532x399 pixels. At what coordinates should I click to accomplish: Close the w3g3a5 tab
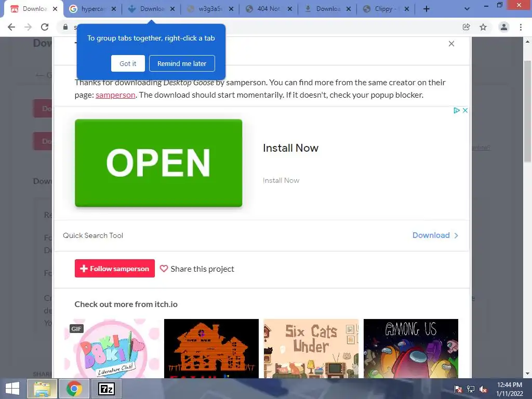coord(231,9)
